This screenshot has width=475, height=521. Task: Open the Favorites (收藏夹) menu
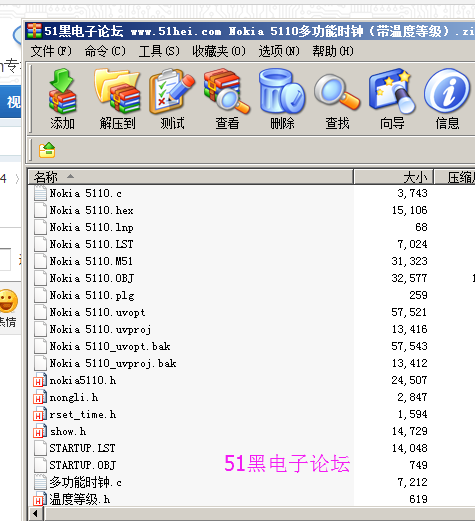click(219, 51)
